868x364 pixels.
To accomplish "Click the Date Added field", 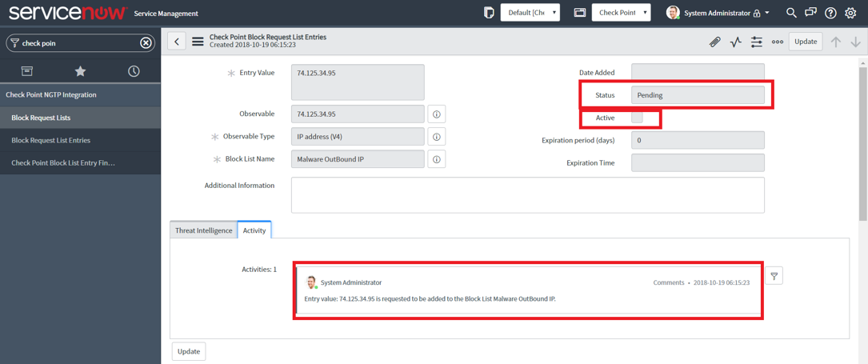I will point(698,73).
